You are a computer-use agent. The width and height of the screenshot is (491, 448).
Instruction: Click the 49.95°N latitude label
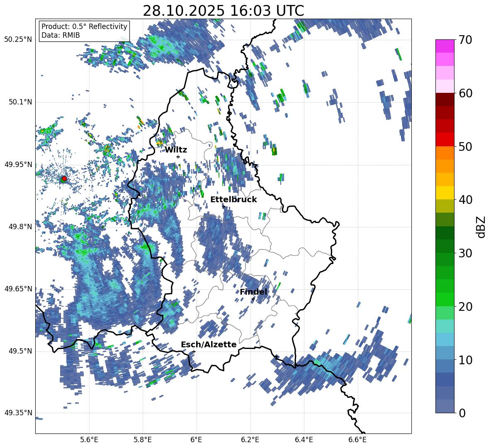coord(18,164)
